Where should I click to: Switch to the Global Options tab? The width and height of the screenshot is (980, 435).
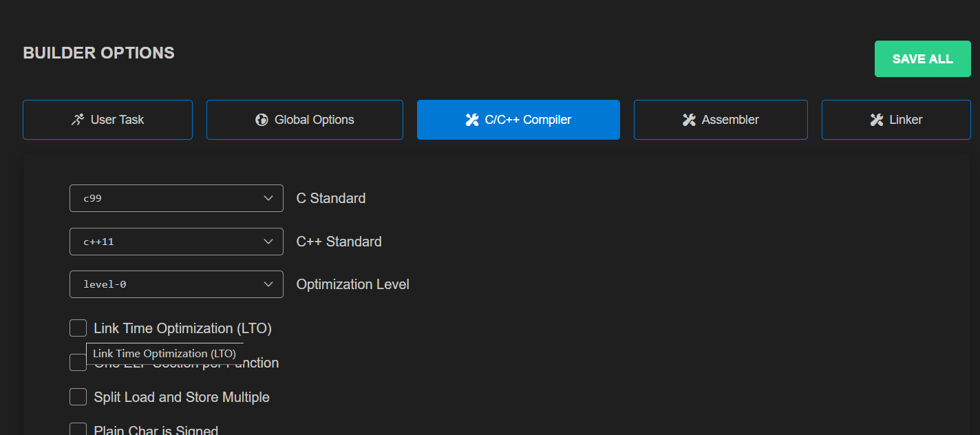click(x=305, y=120)
